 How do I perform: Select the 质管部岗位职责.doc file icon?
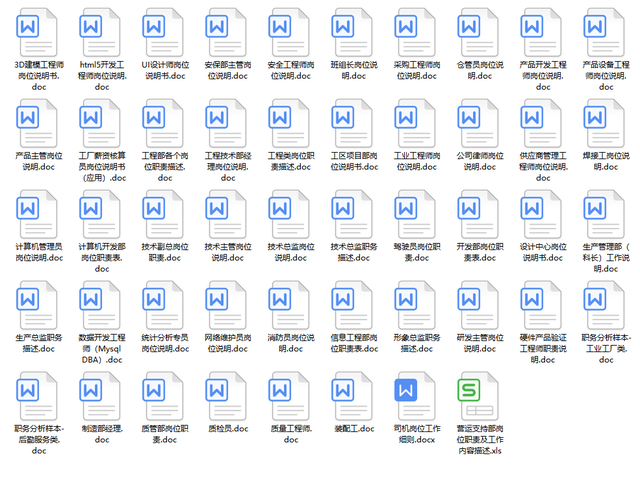tap(162, 396)
